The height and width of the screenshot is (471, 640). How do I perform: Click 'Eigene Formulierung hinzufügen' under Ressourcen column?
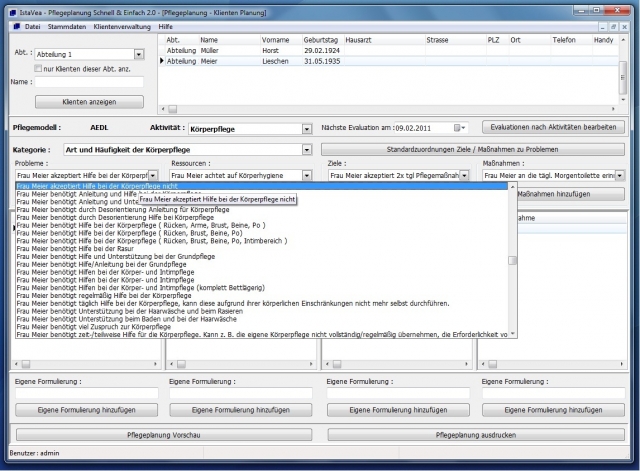241,410
